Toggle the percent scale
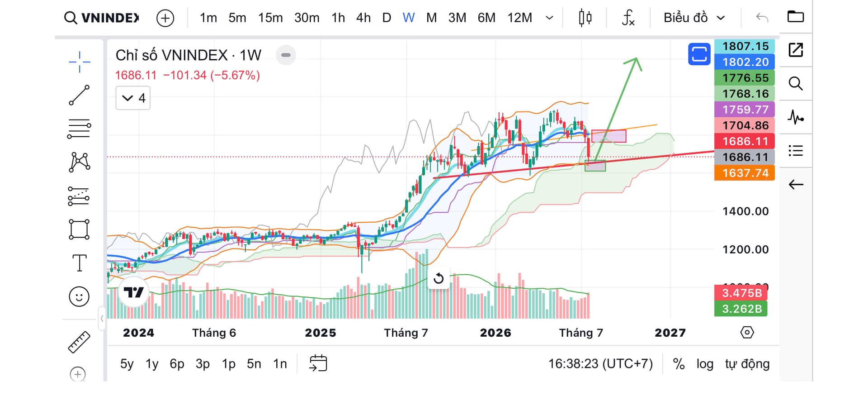868x401 pixels. 679,364
